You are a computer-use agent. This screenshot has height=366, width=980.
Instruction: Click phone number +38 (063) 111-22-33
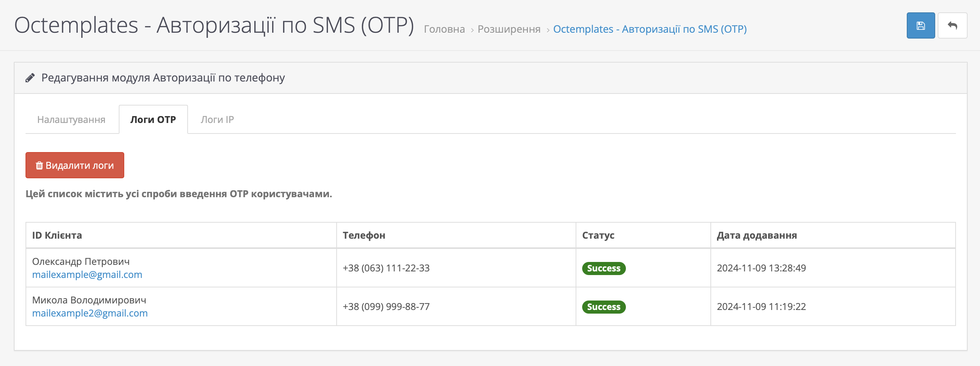point(386,268)
